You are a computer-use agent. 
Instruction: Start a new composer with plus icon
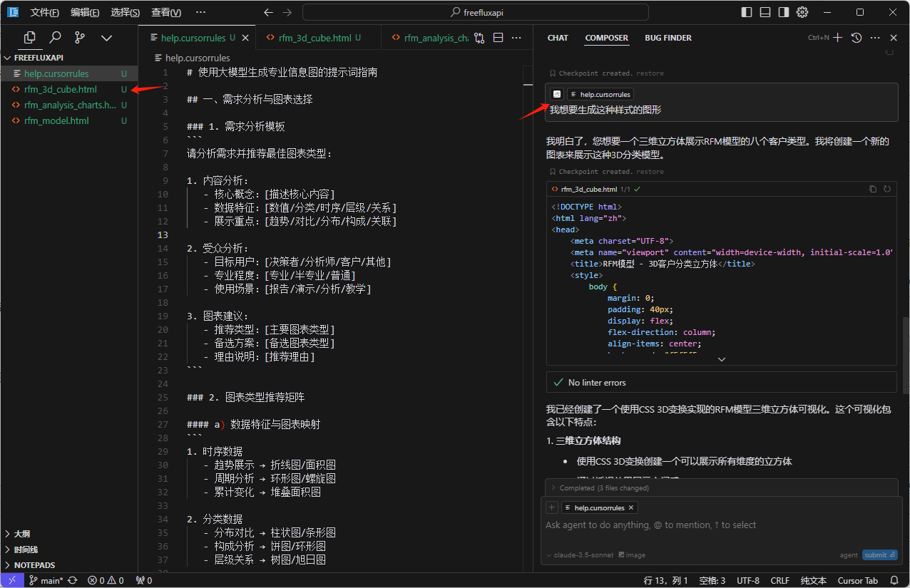[838, 38]
